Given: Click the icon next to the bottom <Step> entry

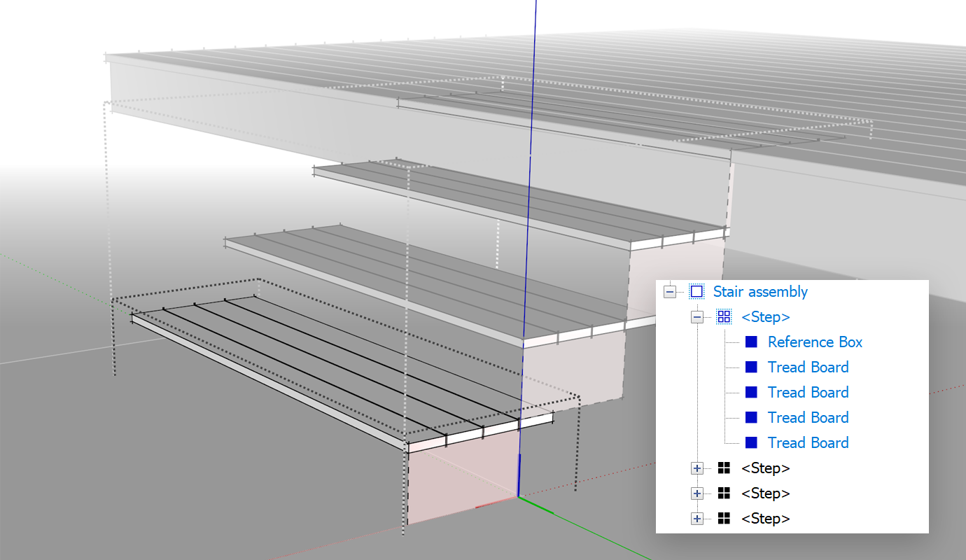Looking at the screenshot, I should [x=723, y=518].
